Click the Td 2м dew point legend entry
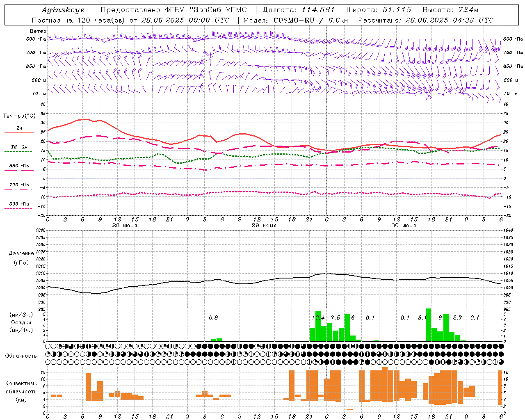This screenshot has height=420, width=525. [x=19, y=147]
